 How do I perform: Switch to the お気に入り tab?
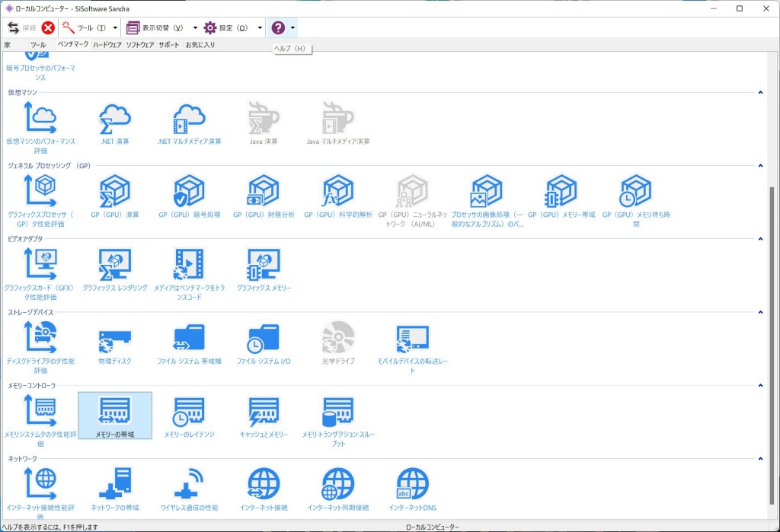click(x=200, y=45)
